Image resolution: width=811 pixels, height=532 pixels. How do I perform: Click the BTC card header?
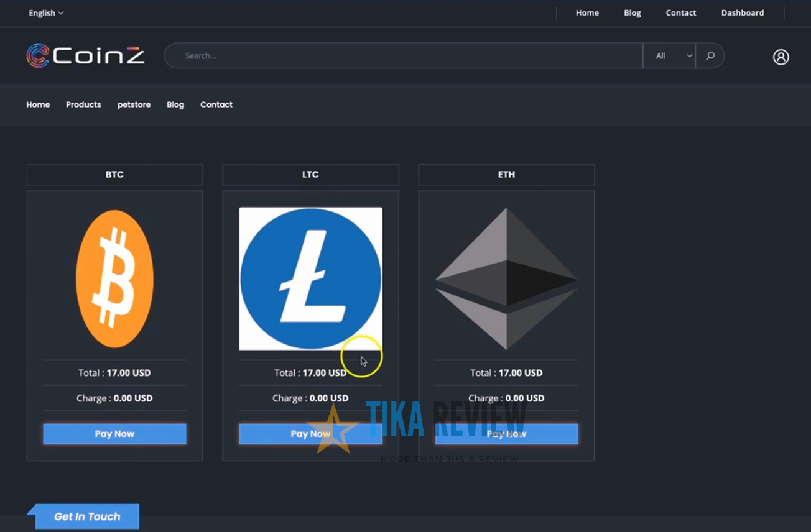point(114,175)
